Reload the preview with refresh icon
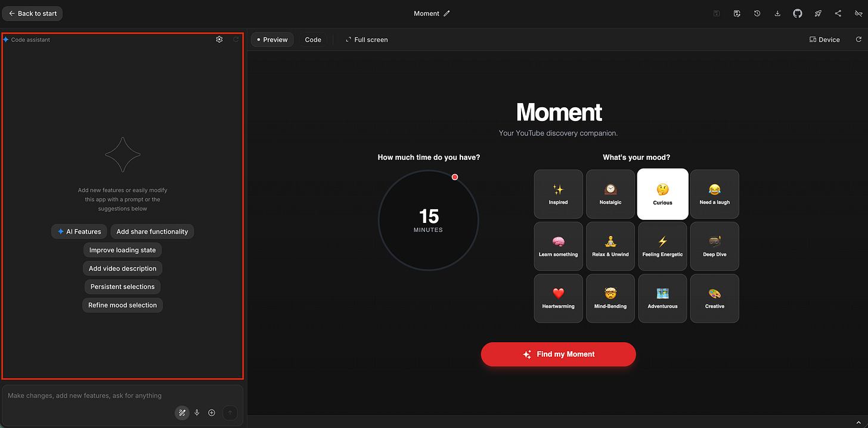Screen dimensions: 868x428 pyautogui.click(x=858, y=39)
